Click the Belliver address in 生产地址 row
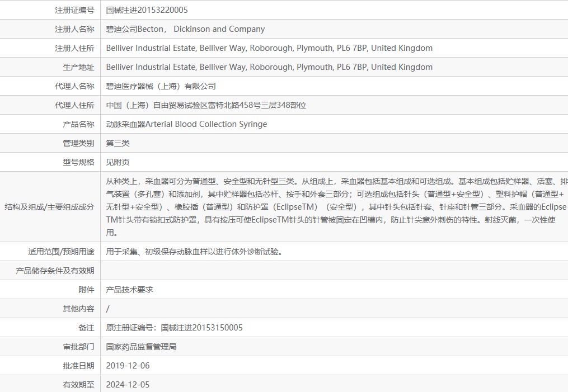 (x=269, y=67)
